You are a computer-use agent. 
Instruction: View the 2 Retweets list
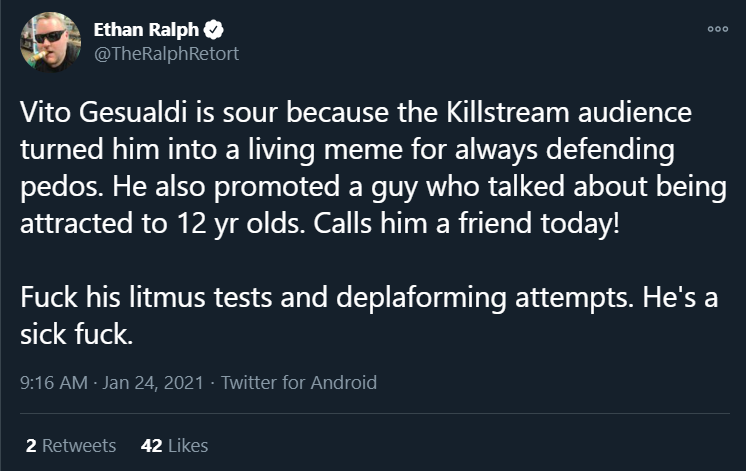(71, 446)
